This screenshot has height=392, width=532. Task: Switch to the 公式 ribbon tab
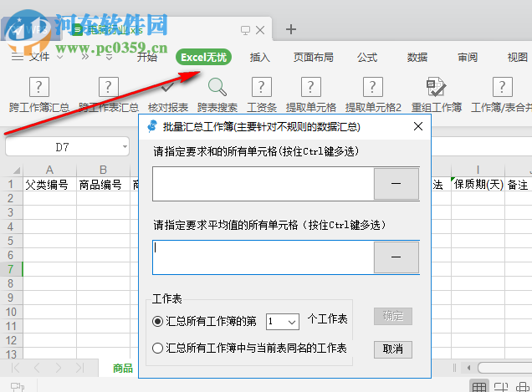pyautogui.click(x=367, y=57)
